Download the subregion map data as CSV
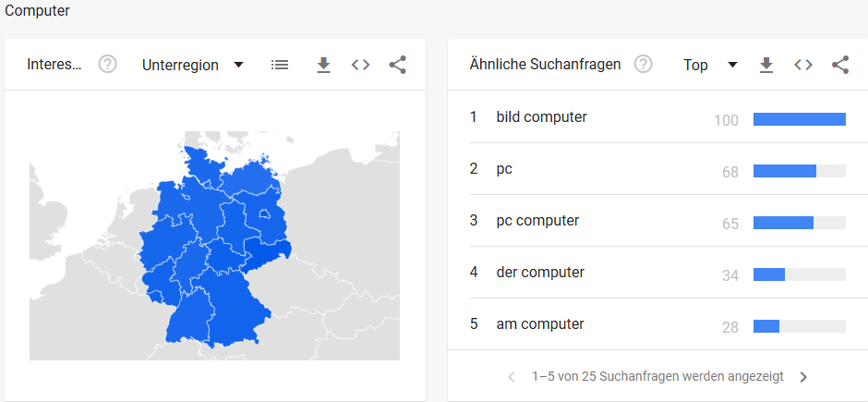This screenshot has height=402, width=868. click(323, 65)
